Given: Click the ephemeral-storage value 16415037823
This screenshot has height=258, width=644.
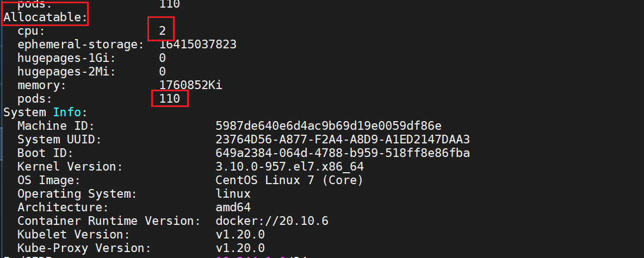Looking at the screenshot, I should point(197,45).
